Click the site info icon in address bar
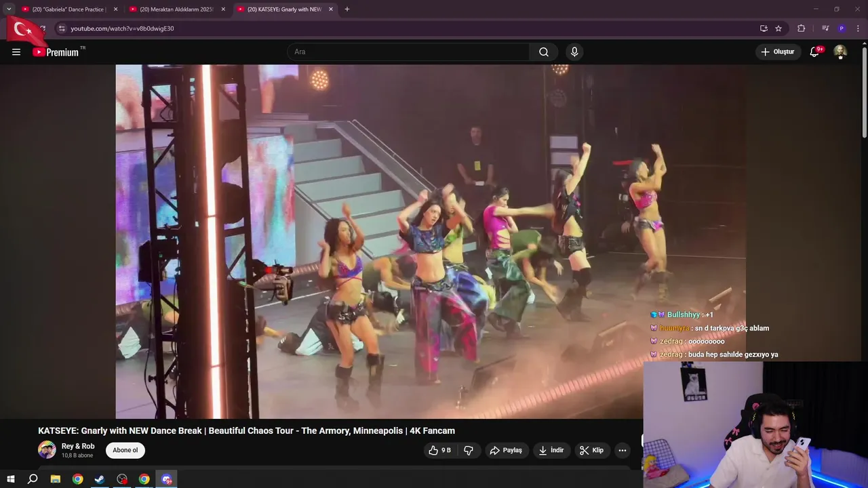Image resolution: width=868 pixels, height=488 pixels. click(x=62, y=28)
